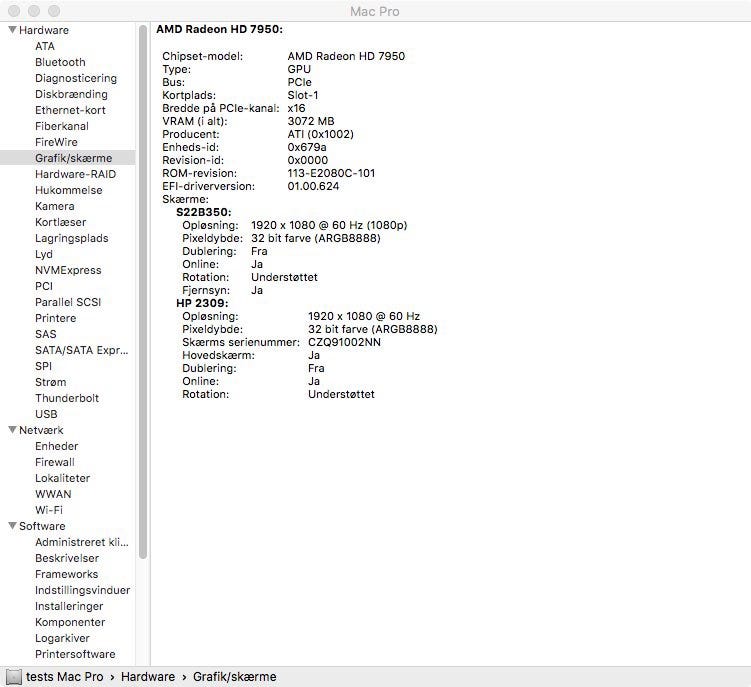Click Producent value ATI (0x1002)
The height and width of the screenshot is (687, 751).
coord(320,134)
